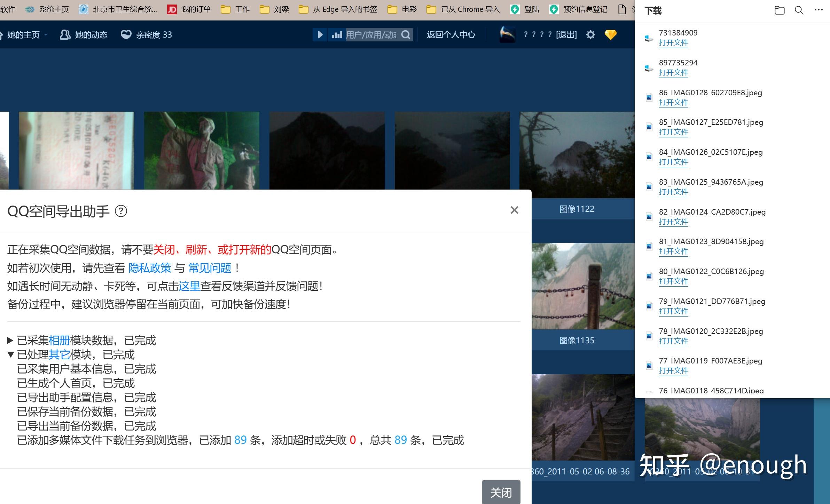Open the statue photo thumbnail
The width and height of the screenshot is (830, 504).
[x=202, y=151]
